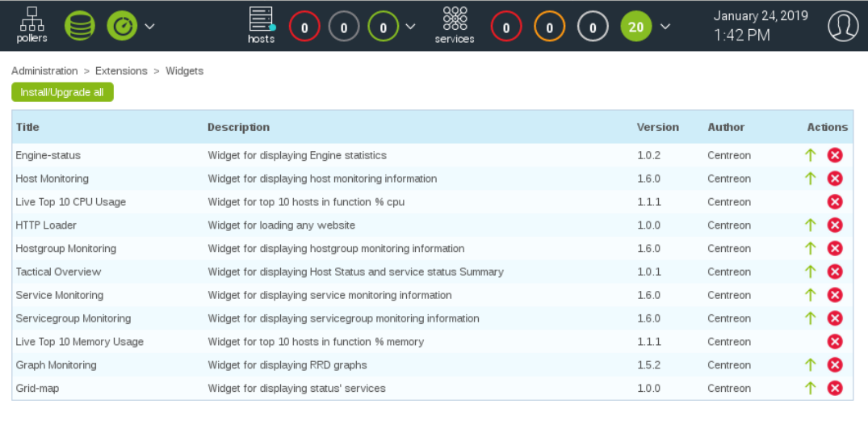Upgrade the Engine-status widget with green arrow
Viewport: 868px width, 442px height.
click(x=811, y=155)
